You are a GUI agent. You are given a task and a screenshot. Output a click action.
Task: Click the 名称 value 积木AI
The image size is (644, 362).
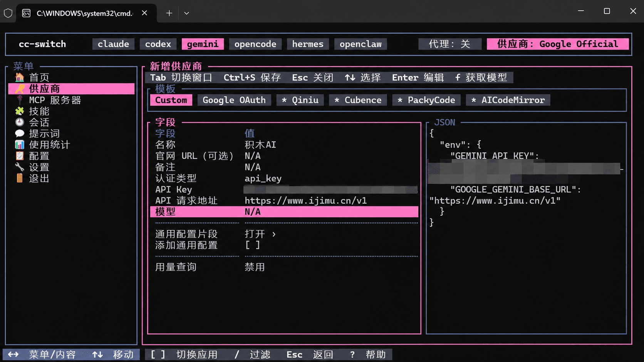(260, 145)
